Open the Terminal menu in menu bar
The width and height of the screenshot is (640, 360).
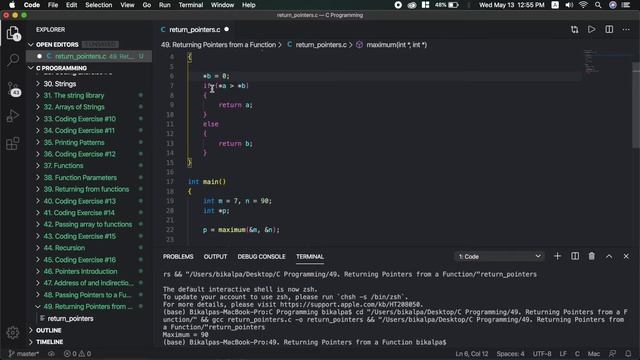coord(191,5)
